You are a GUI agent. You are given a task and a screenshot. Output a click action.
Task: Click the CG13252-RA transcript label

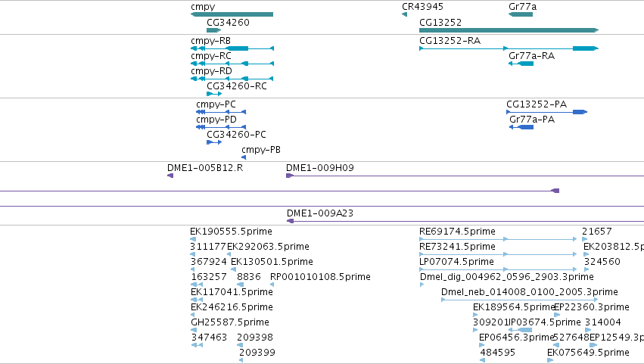point(450,41)
